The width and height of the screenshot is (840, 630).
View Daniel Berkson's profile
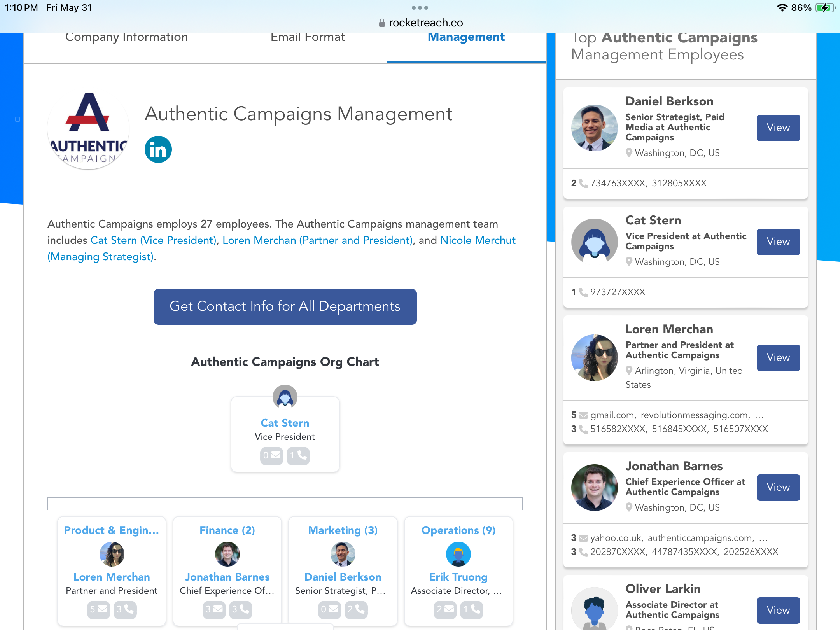pos(778,128)
